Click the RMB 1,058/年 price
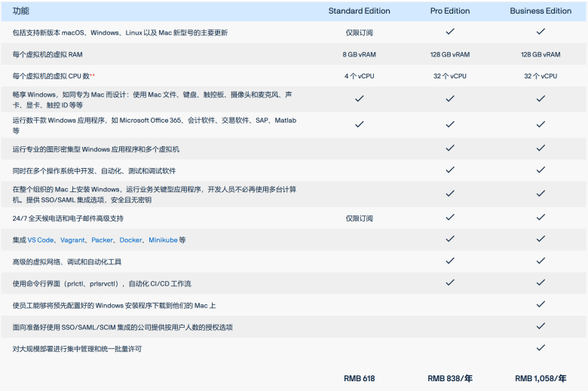Image resolution: width=588 pixels, height=391 pixels. click(541, 379)
